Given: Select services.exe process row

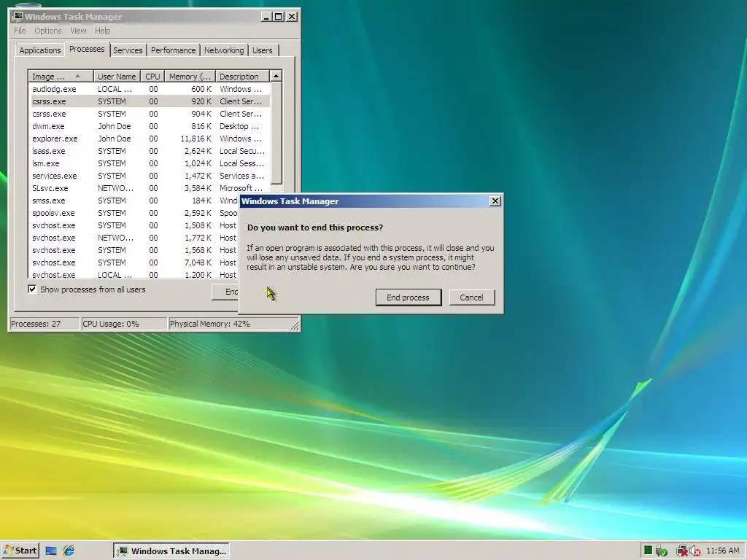Looking at the screenshot, I should click(x=149, y=176).
